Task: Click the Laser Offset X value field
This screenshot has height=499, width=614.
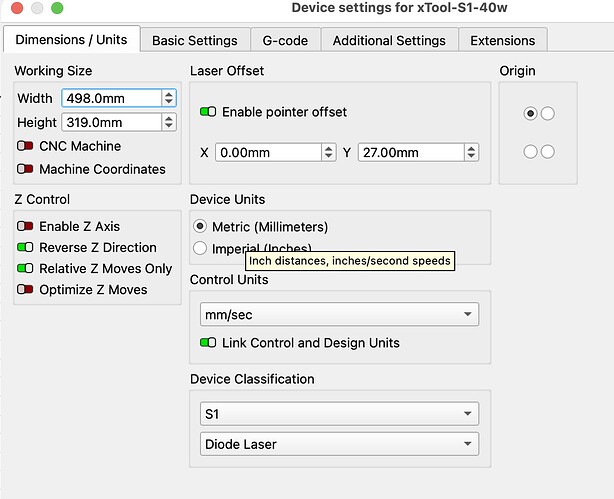Action: [x=269, y=152]
